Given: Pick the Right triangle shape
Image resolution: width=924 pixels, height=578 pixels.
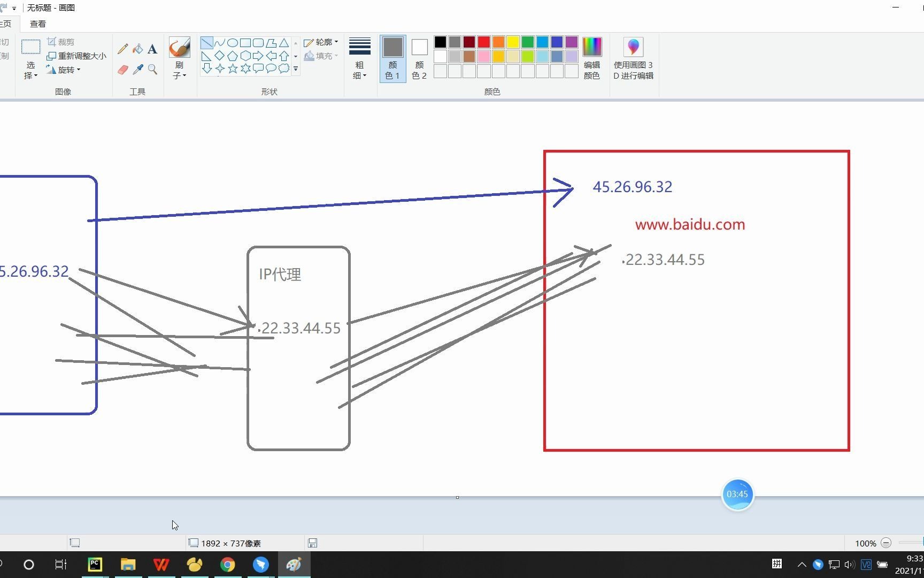Looking at the screenshot, I should [206, 56].
